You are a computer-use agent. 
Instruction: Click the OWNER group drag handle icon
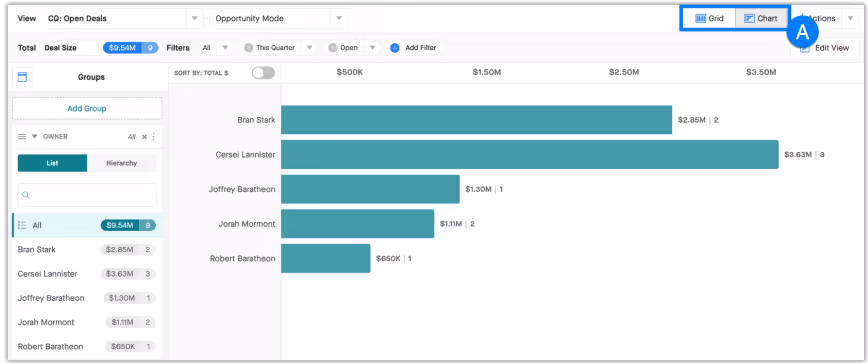(x=22, y=137)
